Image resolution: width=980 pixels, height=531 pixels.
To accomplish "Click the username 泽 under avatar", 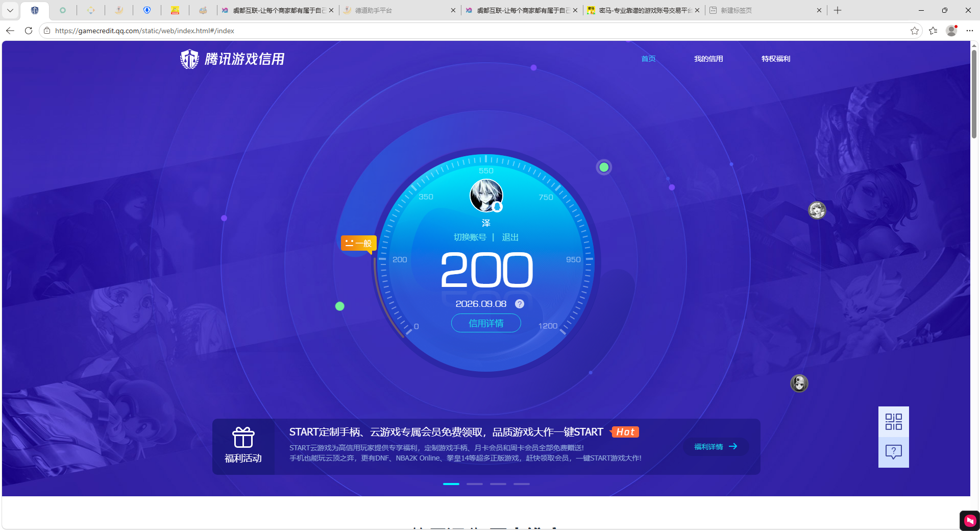I will (x=486, y=223).
